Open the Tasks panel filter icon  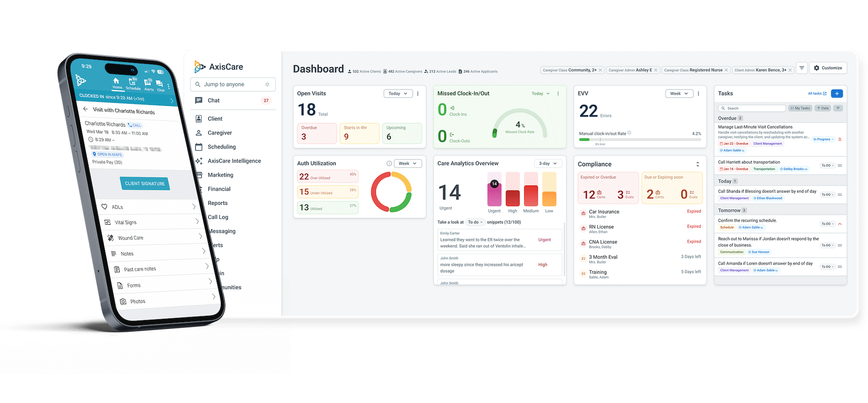coord(838,108)
